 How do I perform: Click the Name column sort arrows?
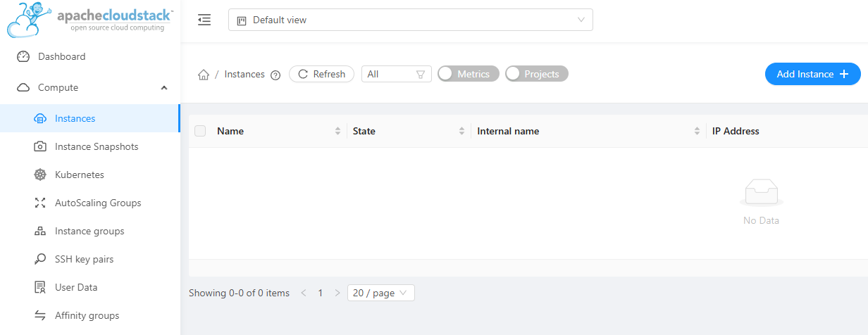click(x=337, y=131)
